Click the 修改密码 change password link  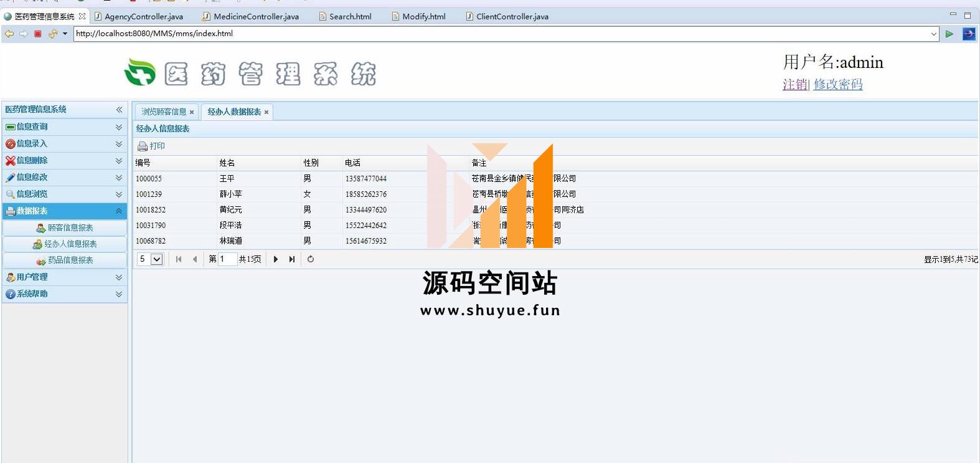tap(838, 84)
